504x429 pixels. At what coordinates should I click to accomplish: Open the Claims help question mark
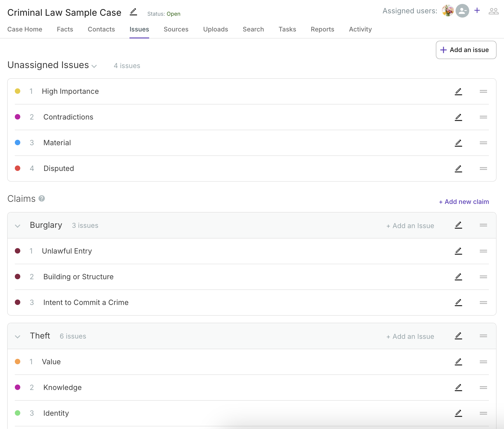(42, 198)
